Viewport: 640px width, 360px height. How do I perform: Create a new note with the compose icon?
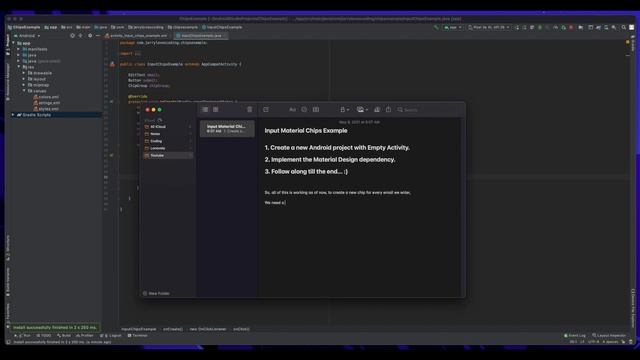266,109
